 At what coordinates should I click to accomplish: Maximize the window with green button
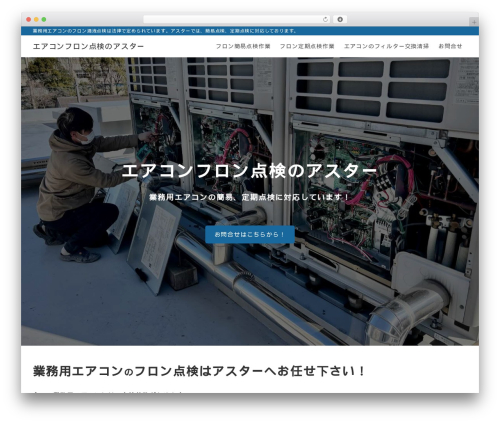click(44, 20)
